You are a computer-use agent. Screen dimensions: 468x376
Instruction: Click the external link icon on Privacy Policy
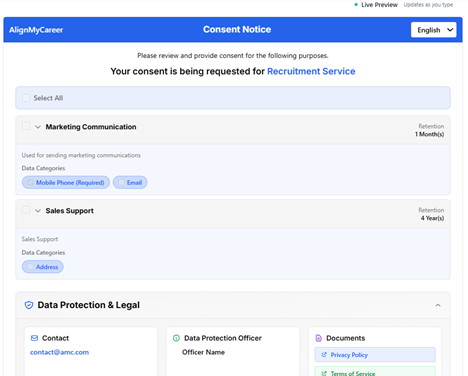pos(324,355)
